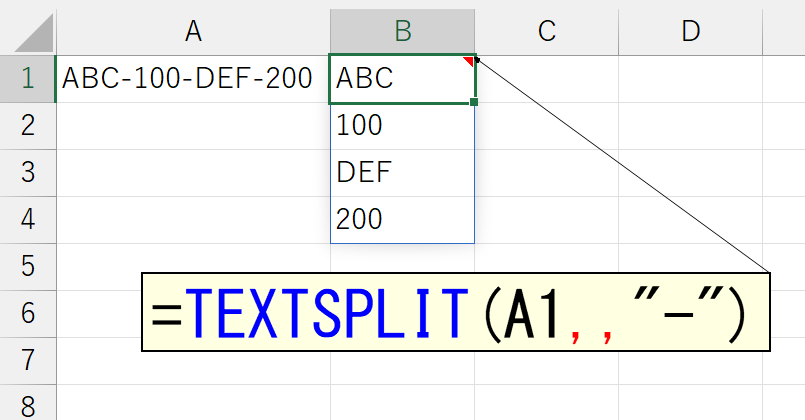Click empty cell A4
This screenshot has width=805, height=420.
[193, 220]
